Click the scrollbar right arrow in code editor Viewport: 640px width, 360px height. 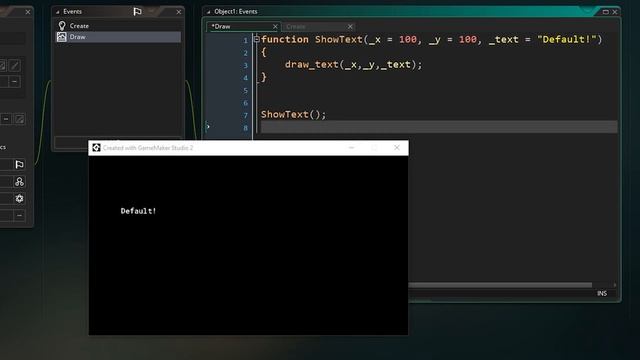point(615,285)
